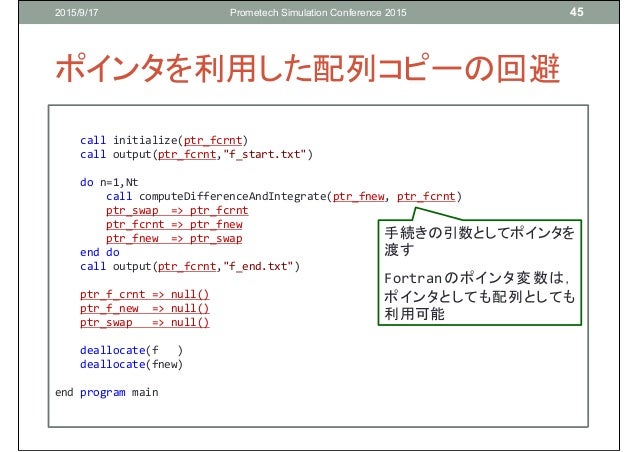The width and height of the screenshot is (638, 452).
Task: Click the line 'ptr_f_new => null()'
Action: [x=144, y=308]
